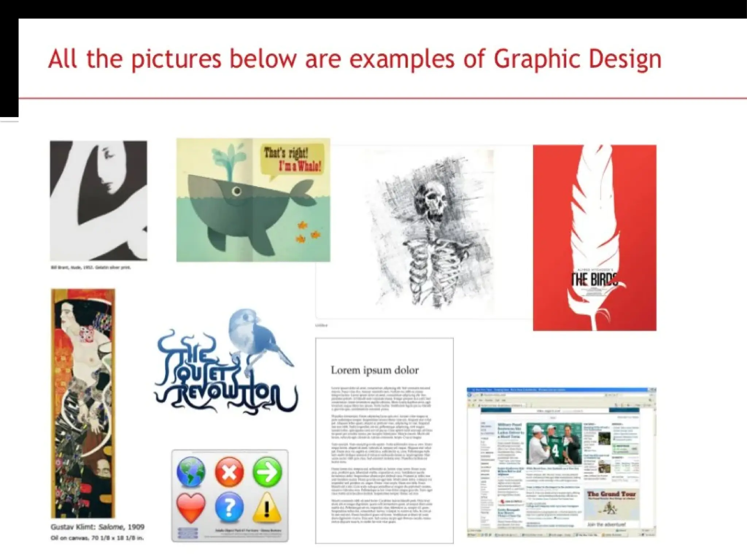Image resolution: width=747 pixels, height=560 pixels.
Task: Click the green arrow icon
Action: [267, 472]
